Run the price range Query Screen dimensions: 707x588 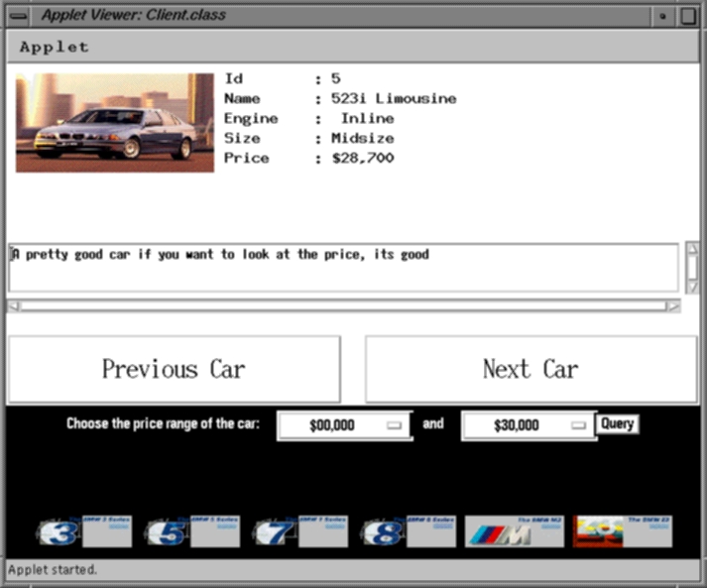pos(618,423)
